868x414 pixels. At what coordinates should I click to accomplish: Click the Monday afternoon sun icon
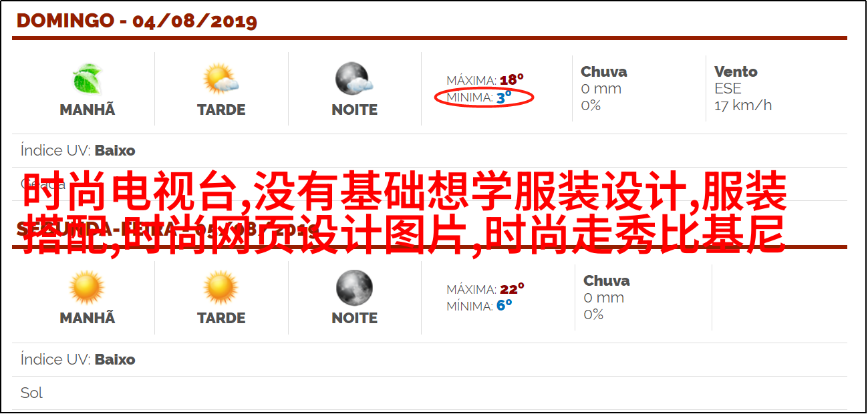tap(221, 288)
